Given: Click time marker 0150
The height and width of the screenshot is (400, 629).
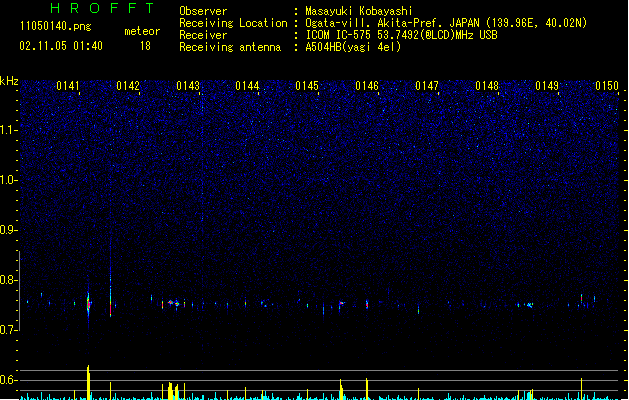Looking at the screenshot, I should [607, 86].
